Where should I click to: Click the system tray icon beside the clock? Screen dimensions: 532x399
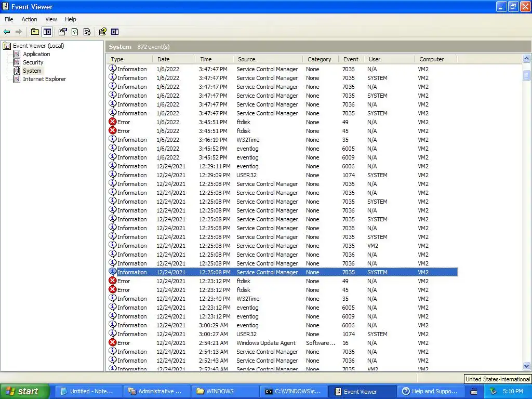493,392
